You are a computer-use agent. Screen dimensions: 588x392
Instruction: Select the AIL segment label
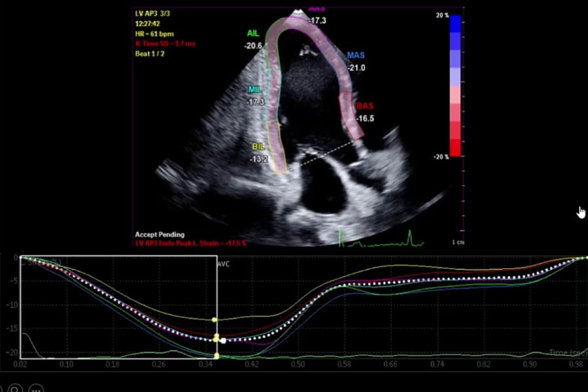[253, 33]
